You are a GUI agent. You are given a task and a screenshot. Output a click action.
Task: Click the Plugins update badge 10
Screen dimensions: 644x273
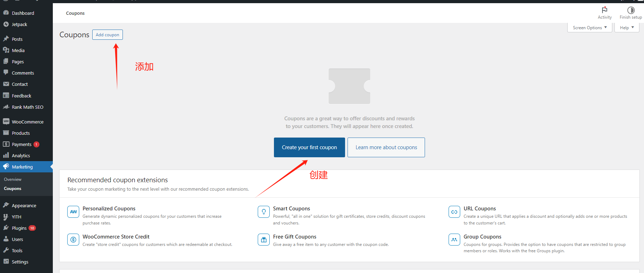32,228
